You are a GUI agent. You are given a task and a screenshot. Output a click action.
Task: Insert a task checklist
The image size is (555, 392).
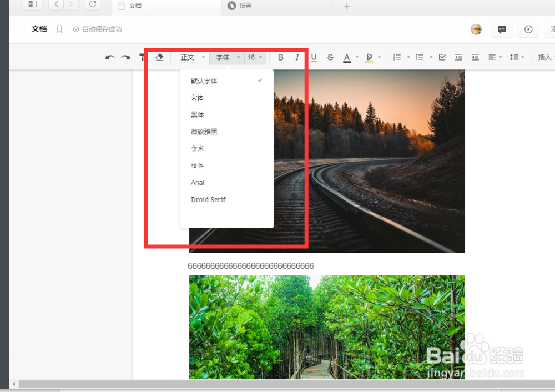(x=442, y=57)
